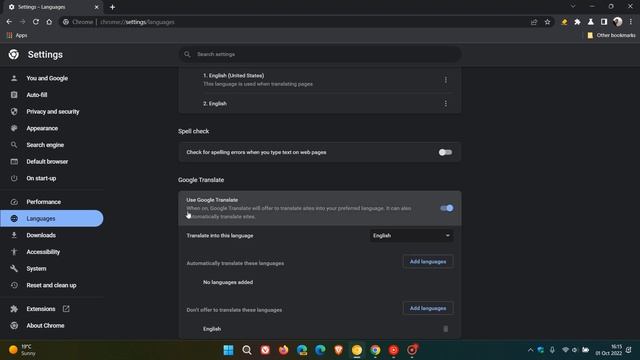Toggle spell check for web pages
The height and width of the screenshot is (360, 640).
point(445,152)
